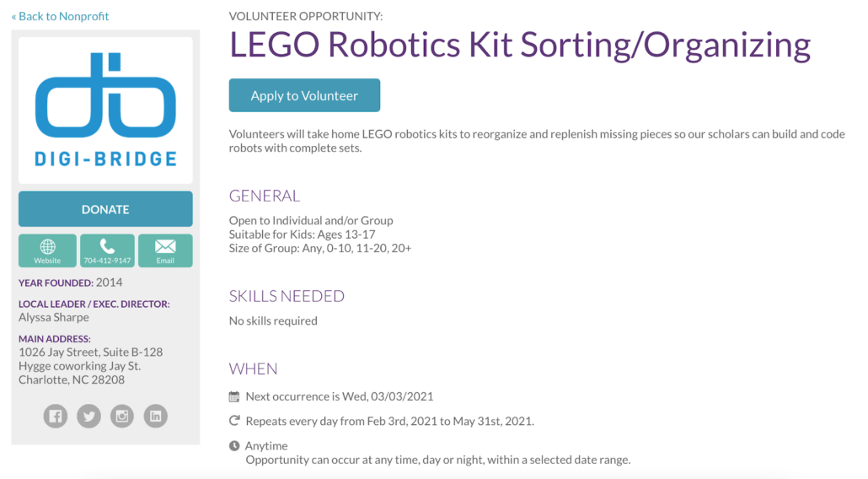Click the Apply to Volunteer button
Screen dimensions: 868x479
(304, 95)
